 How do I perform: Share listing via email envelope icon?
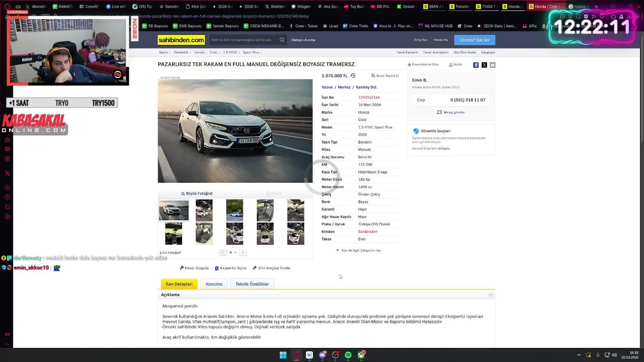493,65
